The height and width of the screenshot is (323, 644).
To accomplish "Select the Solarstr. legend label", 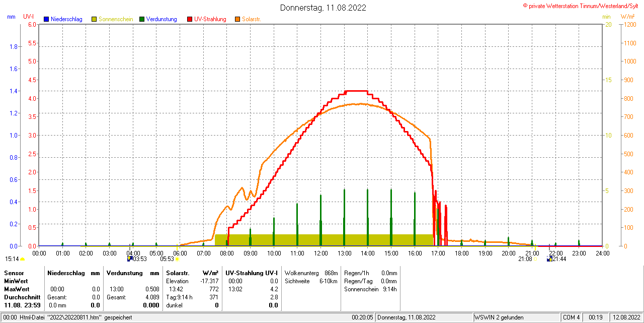I will coord(252,19).
